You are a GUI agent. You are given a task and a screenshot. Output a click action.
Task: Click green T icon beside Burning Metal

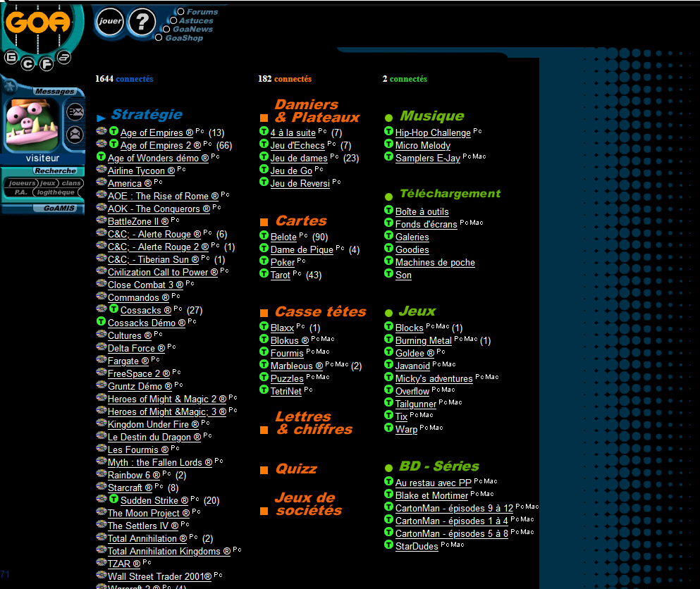(x=389, y=339)
